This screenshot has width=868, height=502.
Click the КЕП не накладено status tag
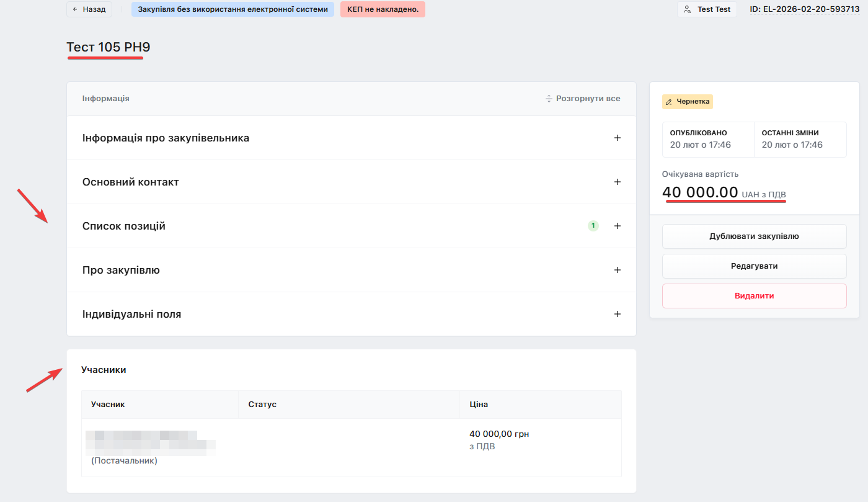pyautogui.click(x=383, y=9)
